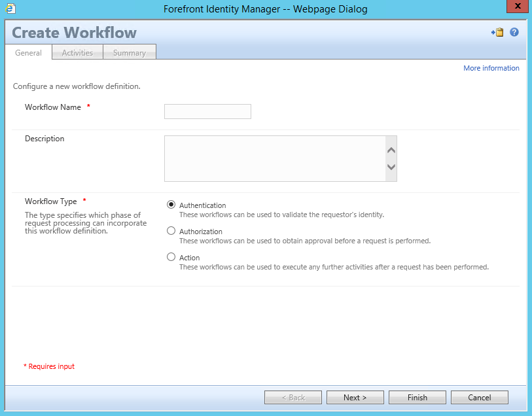Click the Authorization label text

(201, 232)
